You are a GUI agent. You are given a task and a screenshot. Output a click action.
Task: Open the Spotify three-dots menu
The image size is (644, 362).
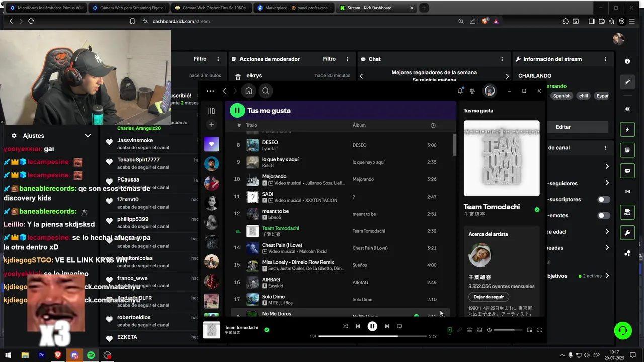pos(210,91)
